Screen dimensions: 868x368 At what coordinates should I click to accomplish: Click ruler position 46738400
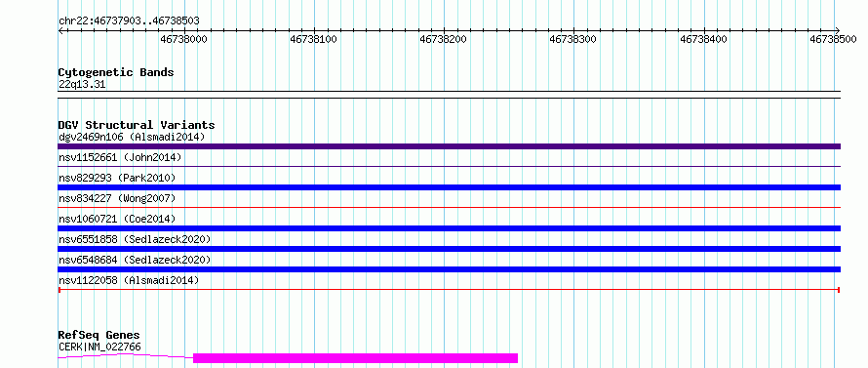[x=703, y=39]
